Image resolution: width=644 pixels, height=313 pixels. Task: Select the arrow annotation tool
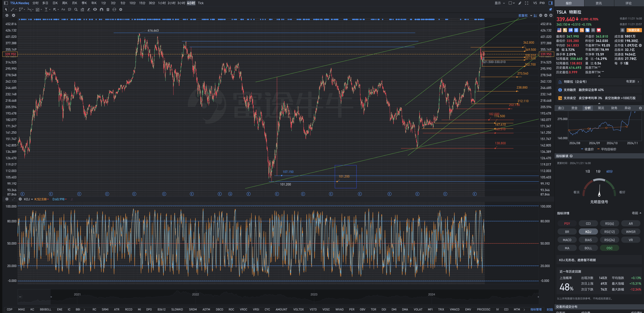coord(54,9)
